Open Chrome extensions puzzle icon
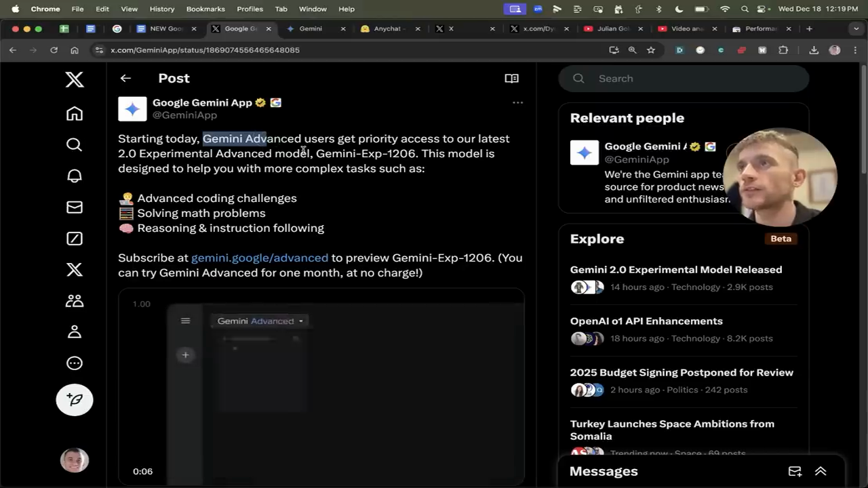 click(x=783, y=49)
